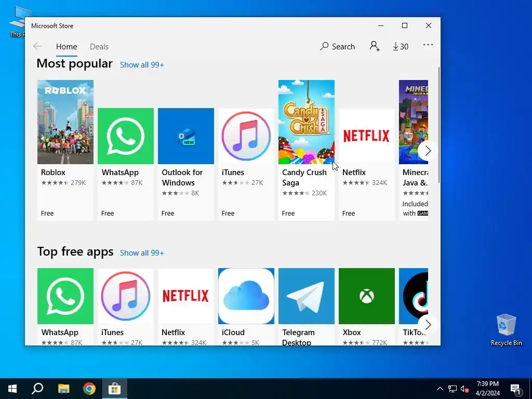Open the Telegram Desktop icon

point(307,296)
